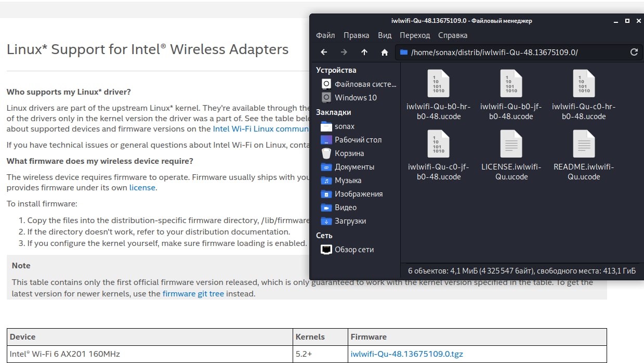Open the Правка menu

(356, 35)
